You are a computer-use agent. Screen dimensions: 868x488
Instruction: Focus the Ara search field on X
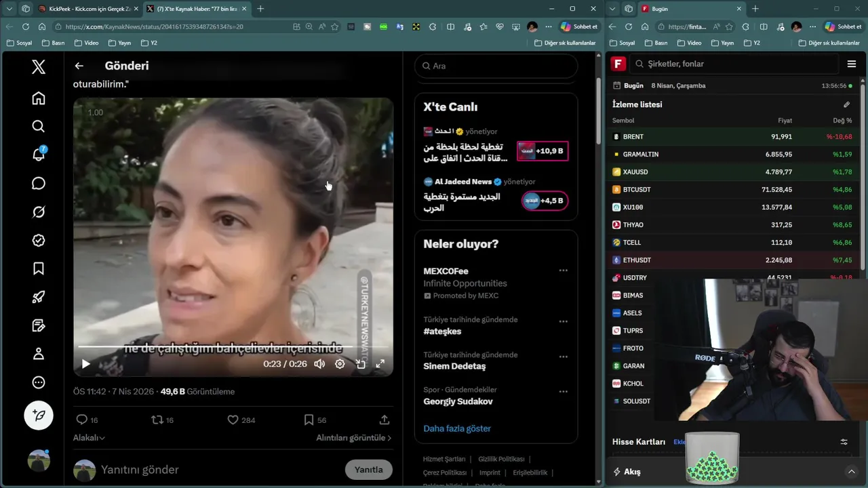click(x=496, y=66)
